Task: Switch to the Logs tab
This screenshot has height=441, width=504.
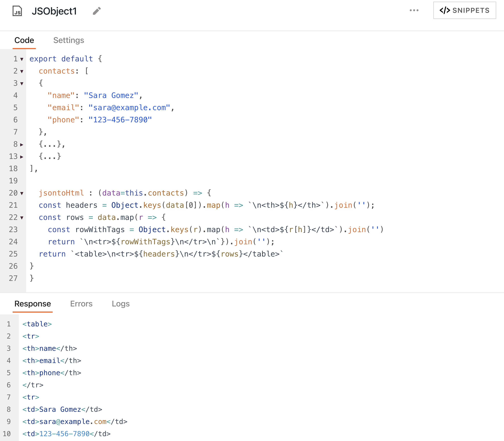Action: pyautogui.click(x=120, y=304)
